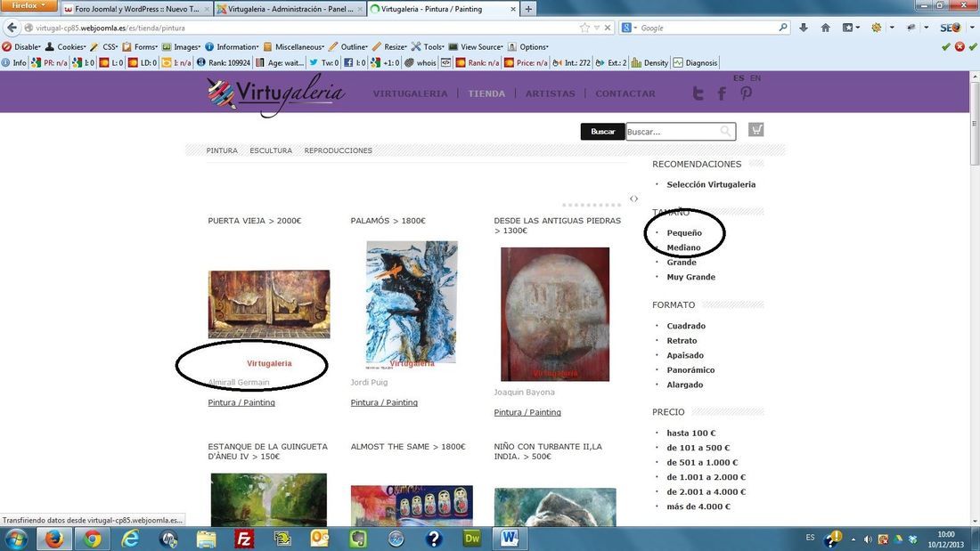This screenshot has height=551, width=980.
Task: Open the Cookies dropdown menu
Action: [x=66, y=47]
